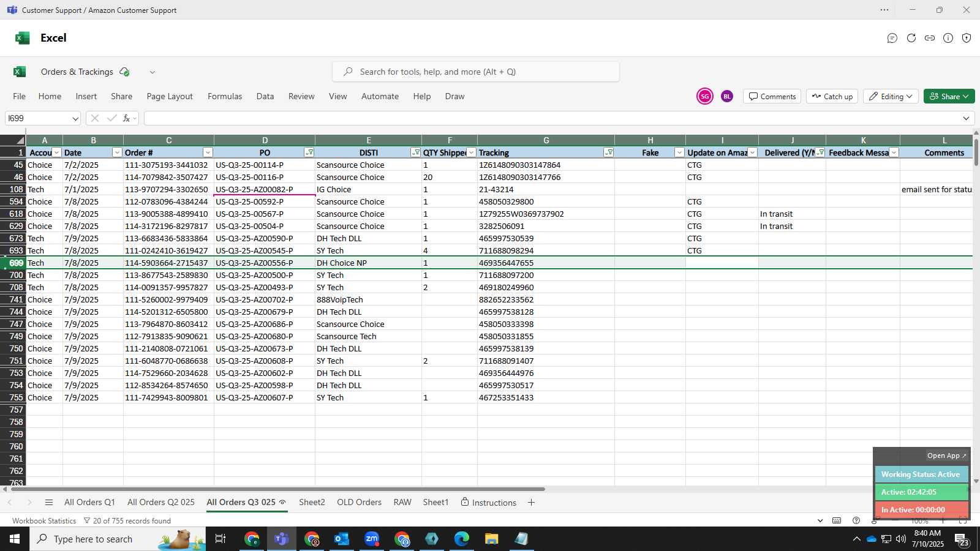Open the tab info icon
This screenshot has height=551, width=980.
[x=948, y=38]
